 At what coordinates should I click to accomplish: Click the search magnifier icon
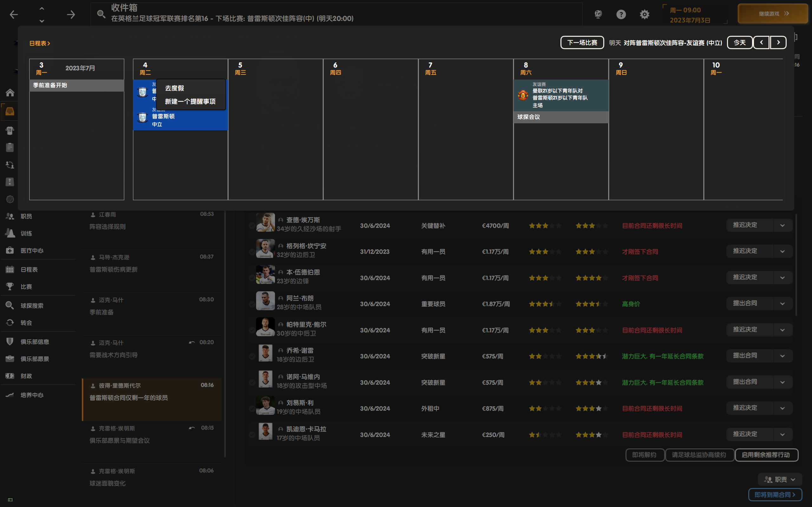[x=101, y=14]
